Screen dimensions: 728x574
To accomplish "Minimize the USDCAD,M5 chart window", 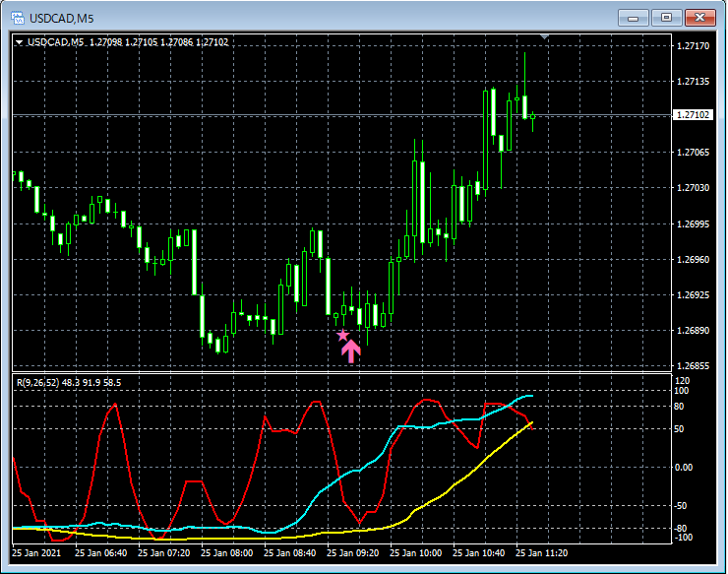I will [x=633, y=18].
